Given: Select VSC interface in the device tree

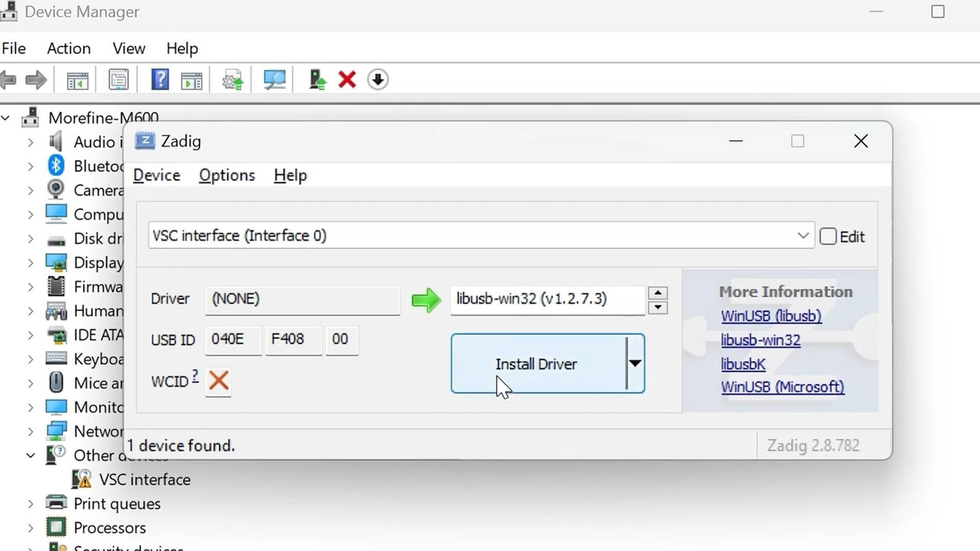Looking at the screenshot, I should 144,480.
